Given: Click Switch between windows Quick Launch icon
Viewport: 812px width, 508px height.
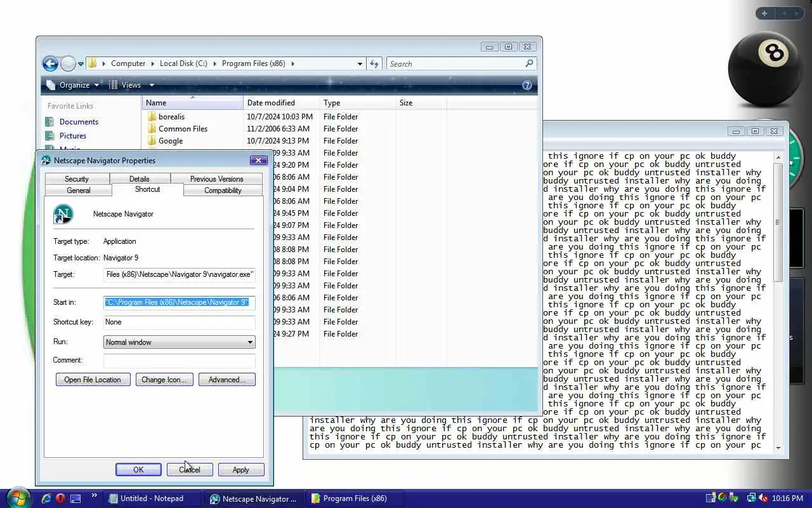Looking at the screenshot, I should 75,498.
